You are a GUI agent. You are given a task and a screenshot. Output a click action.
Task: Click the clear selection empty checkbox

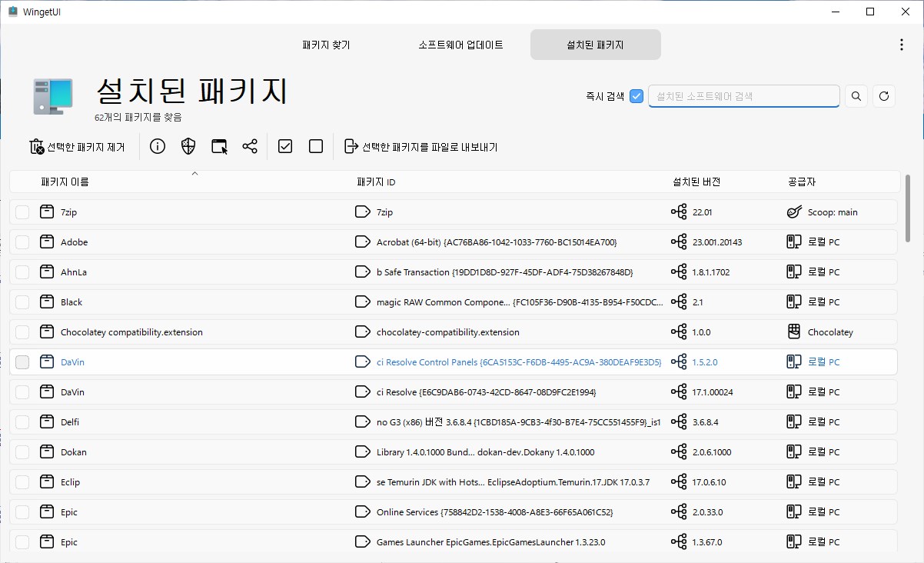point(315,145)
